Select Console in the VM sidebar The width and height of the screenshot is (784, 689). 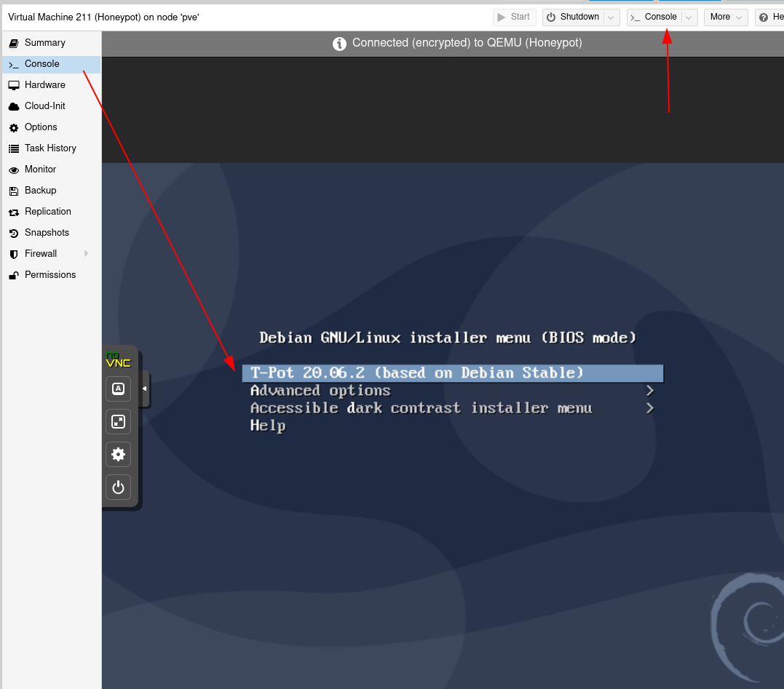pos(51,64)
